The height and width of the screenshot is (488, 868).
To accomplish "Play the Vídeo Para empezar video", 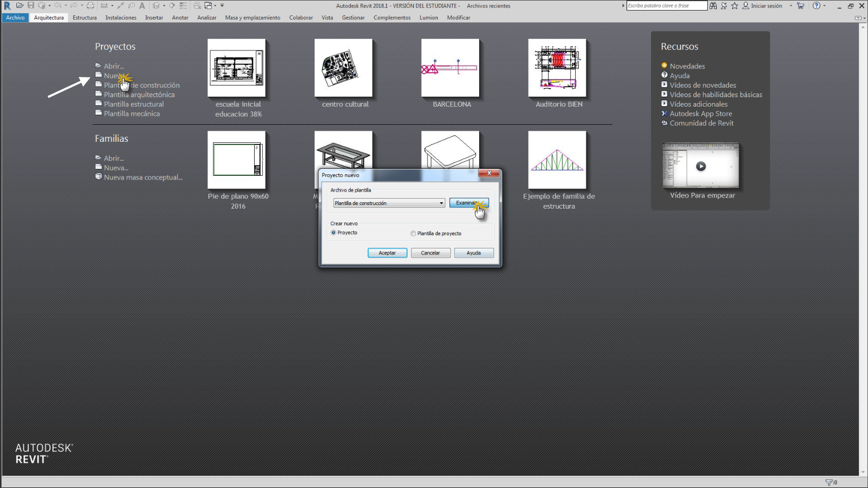I will coord(701,166).
